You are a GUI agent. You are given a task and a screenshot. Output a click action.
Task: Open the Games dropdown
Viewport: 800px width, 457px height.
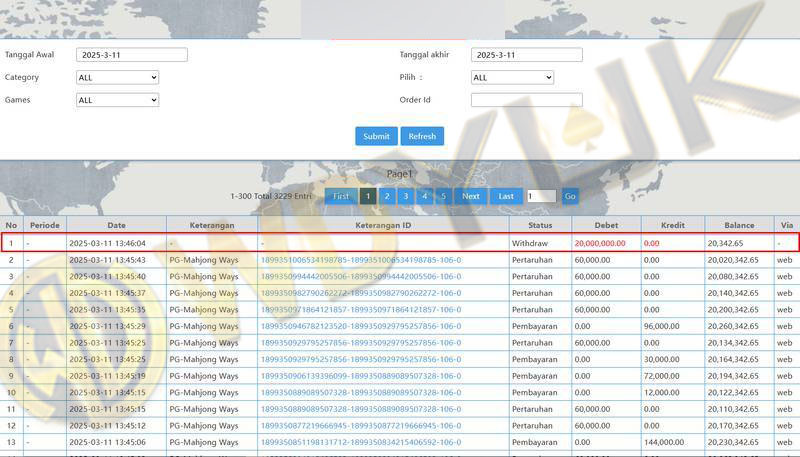point(117,100)
